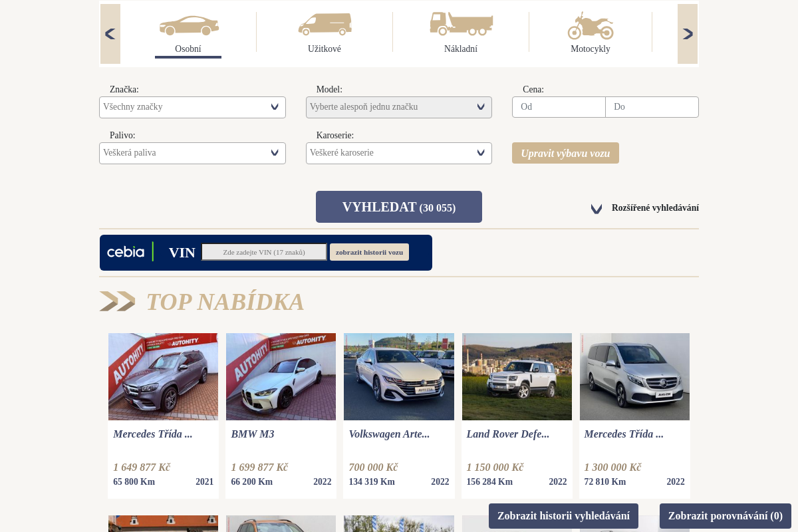Switch to the Užitkové tab label
The height and width of the screenshot is (532, 798).
tap(325, 49)
